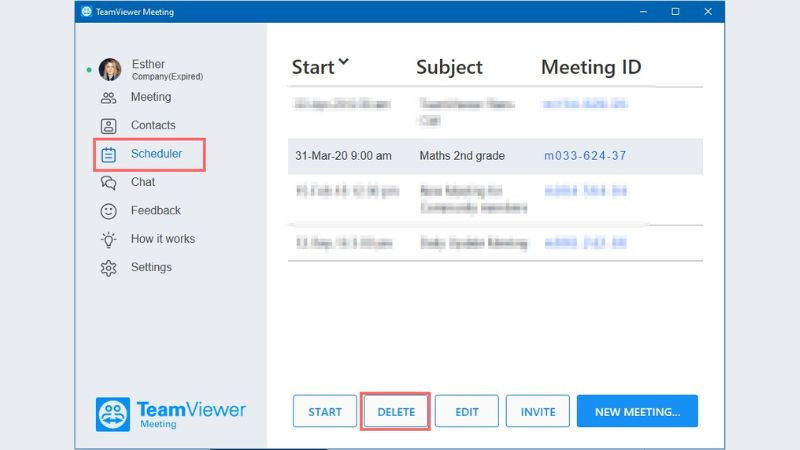Go to the Chat section
800x450 pixels.
click(x=143, y=182)
